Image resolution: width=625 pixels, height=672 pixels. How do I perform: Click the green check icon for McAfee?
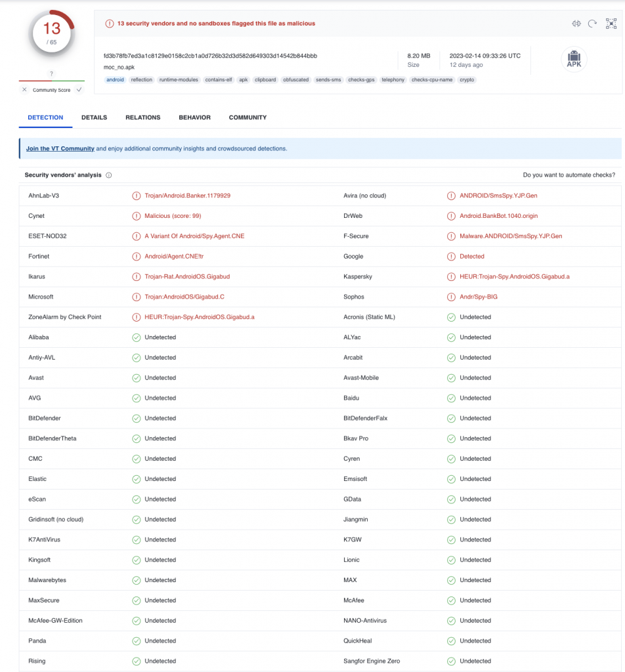tap(451, 600)
